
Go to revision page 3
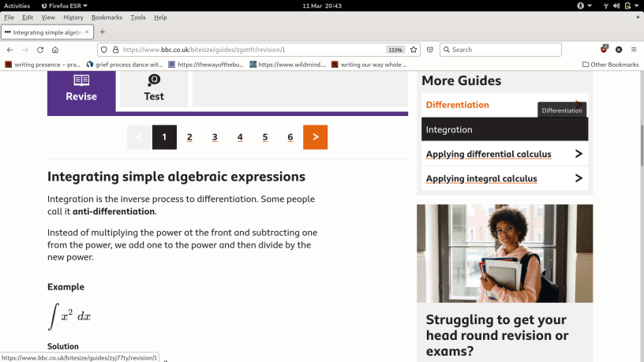[x=215, y=137]
